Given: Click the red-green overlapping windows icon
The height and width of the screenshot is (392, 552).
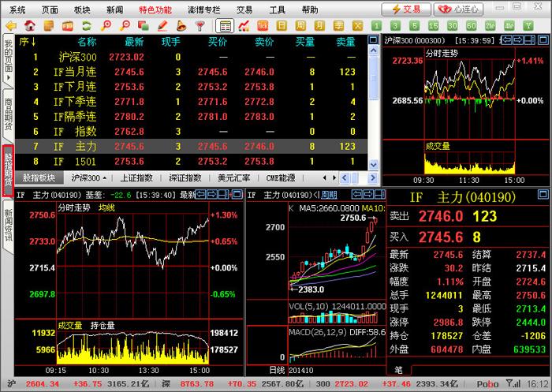Looking at the screenshot, I should pos(143,26).
